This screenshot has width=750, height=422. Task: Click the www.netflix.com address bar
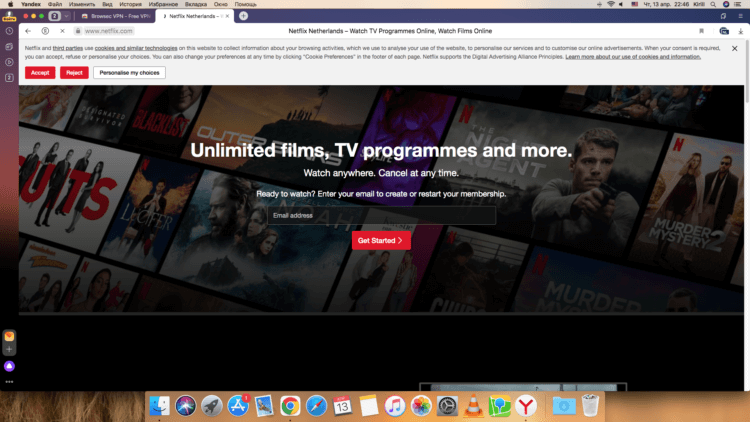tap(109, 31)
